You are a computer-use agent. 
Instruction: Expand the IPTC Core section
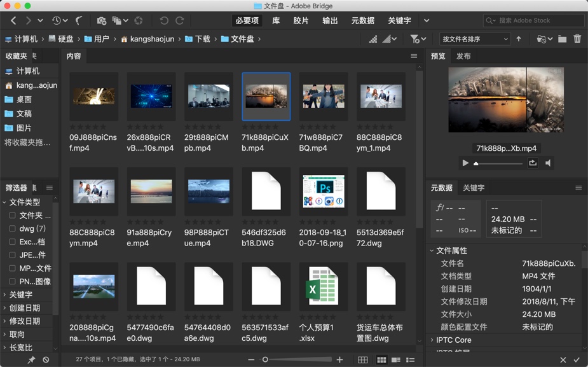pos(432,340)
